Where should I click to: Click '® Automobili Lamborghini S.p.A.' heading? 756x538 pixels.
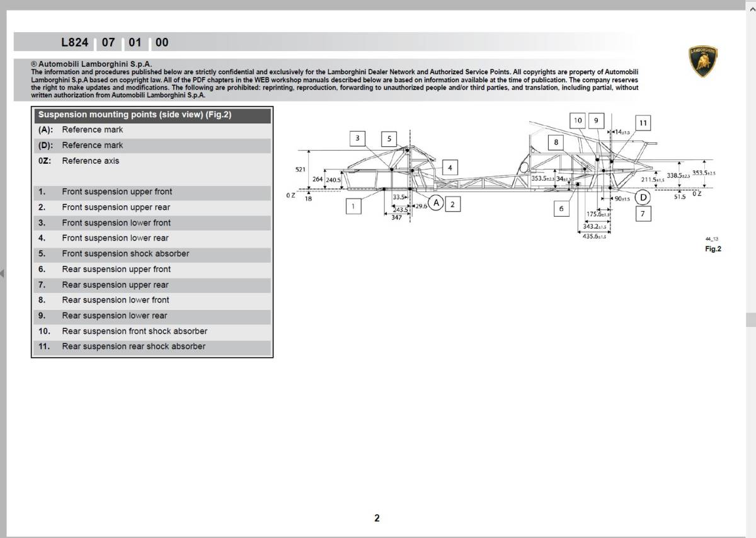(91, 64)
